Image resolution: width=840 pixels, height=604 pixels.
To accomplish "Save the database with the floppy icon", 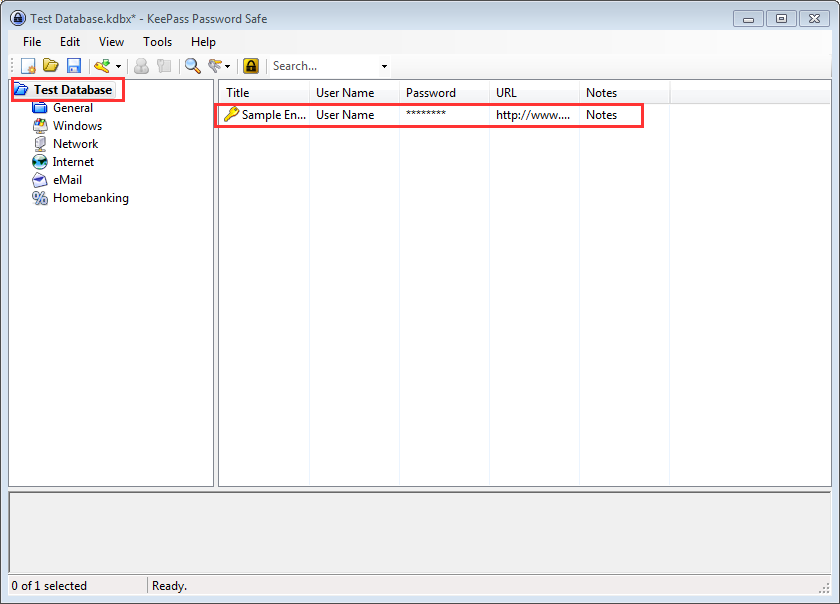I will (x=74, y=66).
